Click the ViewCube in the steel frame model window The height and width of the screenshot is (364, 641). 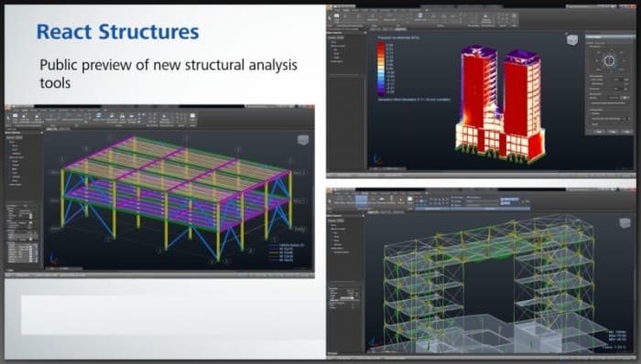click(303, 140)
